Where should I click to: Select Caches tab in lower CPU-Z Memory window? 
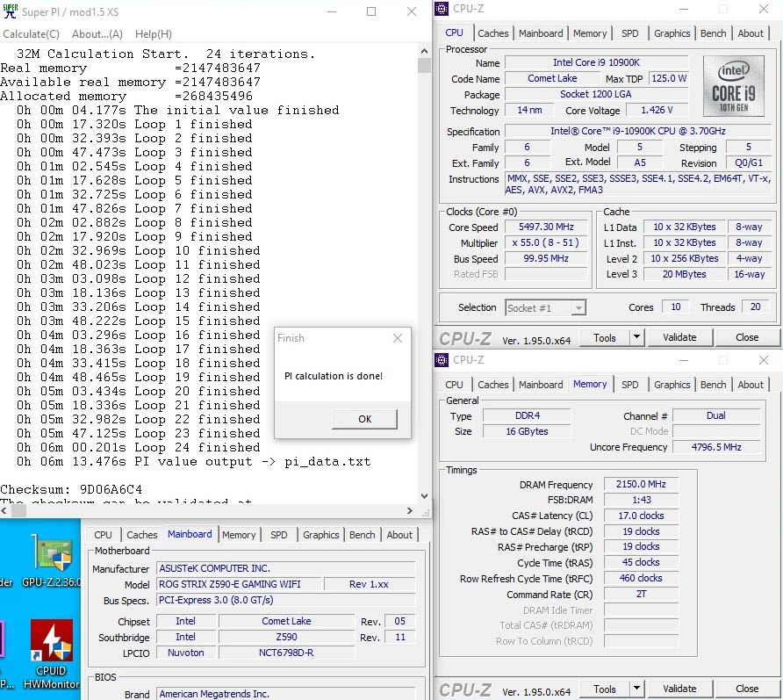click(492, 385)
